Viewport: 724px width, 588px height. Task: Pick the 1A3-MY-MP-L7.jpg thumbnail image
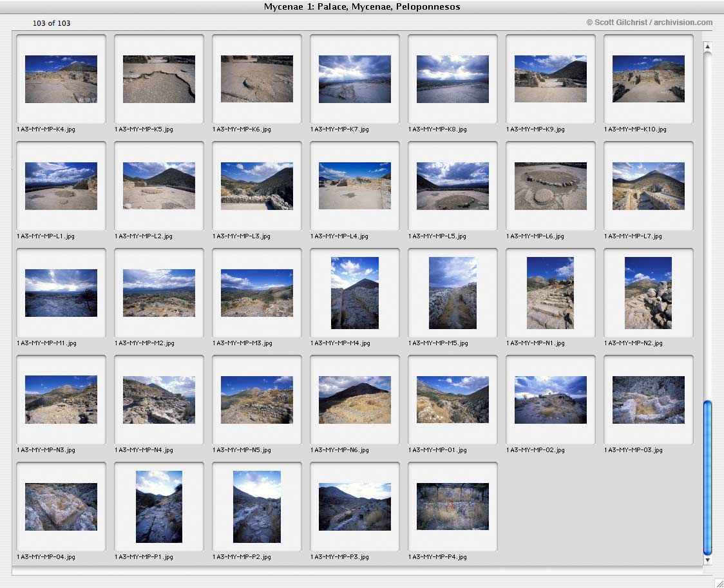[x=648, y=186]
